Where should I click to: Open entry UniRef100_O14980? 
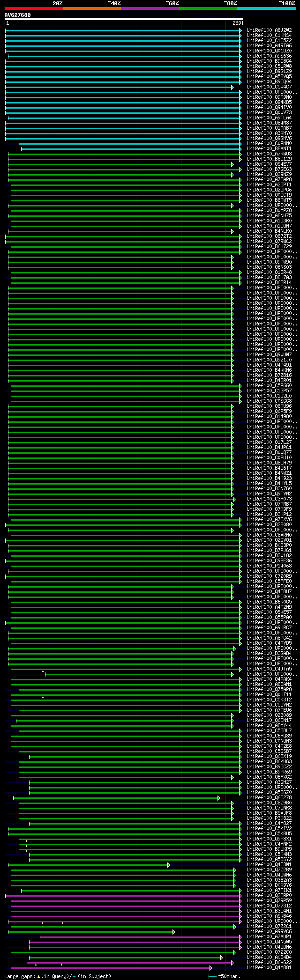pos(269,417)
